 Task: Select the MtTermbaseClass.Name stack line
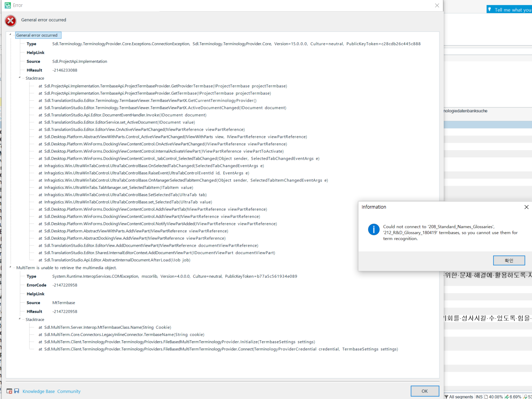(x=105, y=327)
